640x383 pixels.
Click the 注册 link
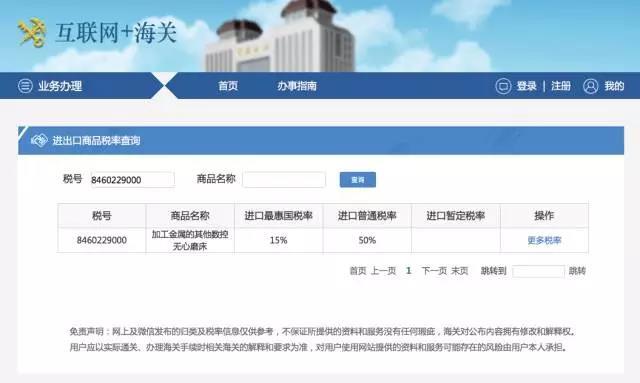[x=561, y=86]
